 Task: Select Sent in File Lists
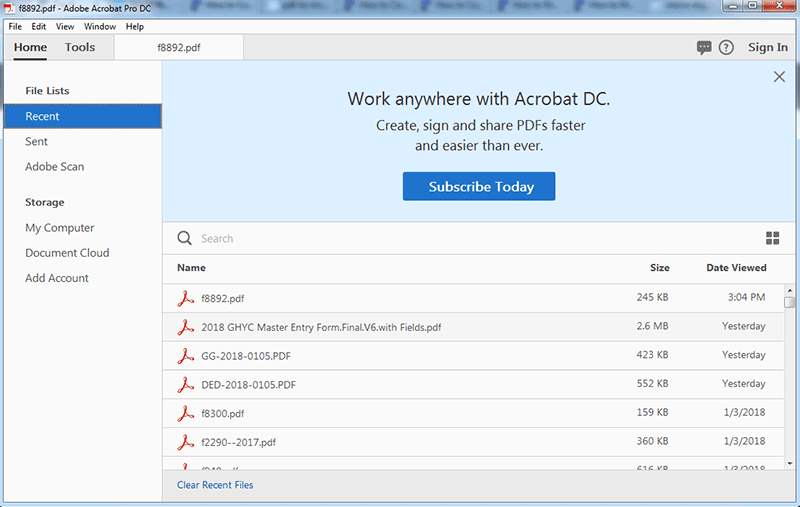36,141
